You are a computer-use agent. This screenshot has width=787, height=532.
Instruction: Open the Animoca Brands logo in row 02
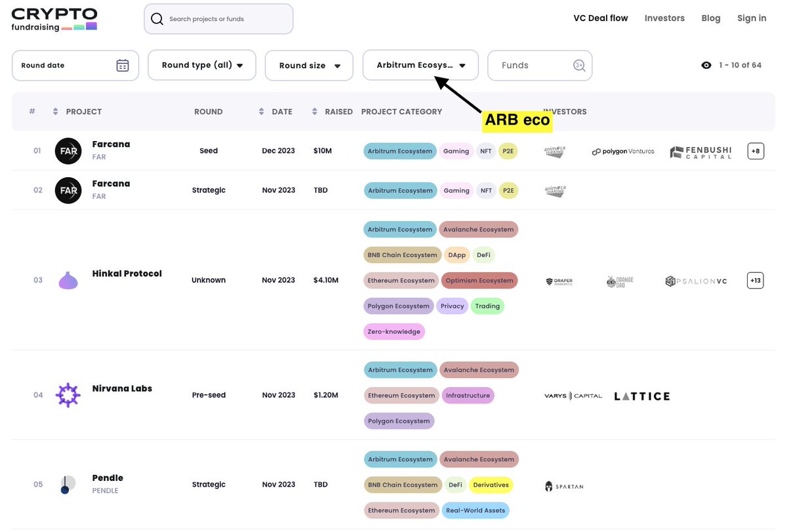(x=555, y=191)
